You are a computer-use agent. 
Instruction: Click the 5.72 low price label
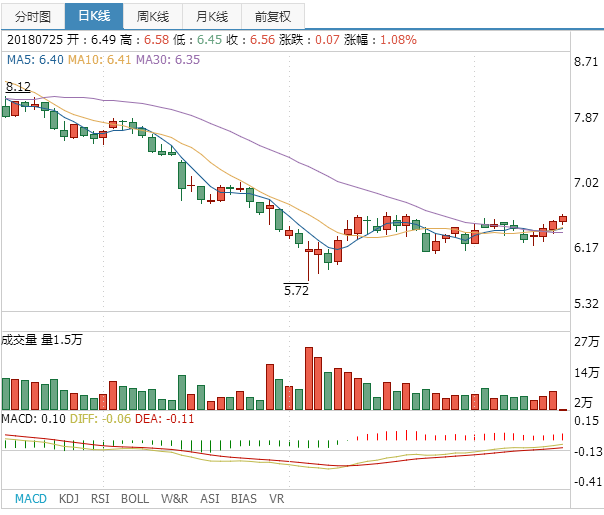[296, 290]
